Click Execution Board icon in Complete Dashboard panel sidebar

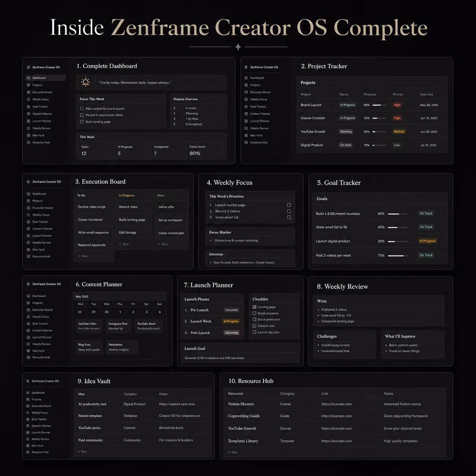click(28, 92)
